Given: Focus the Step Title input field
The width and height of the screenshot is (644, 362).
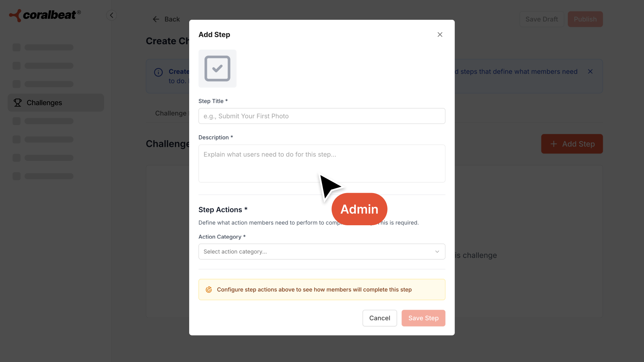Looking at the screenshot, I should [322, 116].
